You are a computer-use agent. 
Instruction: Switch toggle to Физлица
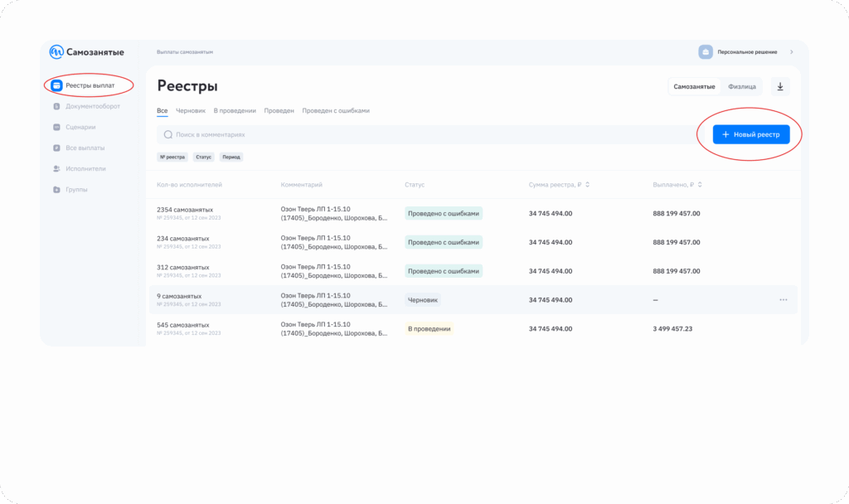coord(741,86)
